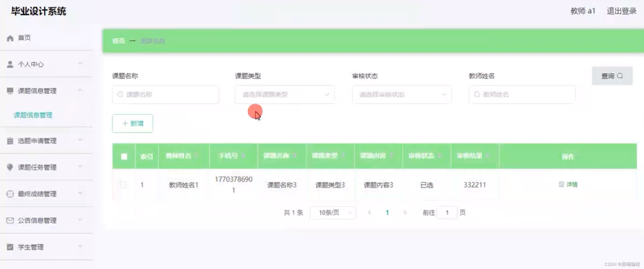Go to the previous page arrow
The image size is (644, 269).
click(370, 213)
